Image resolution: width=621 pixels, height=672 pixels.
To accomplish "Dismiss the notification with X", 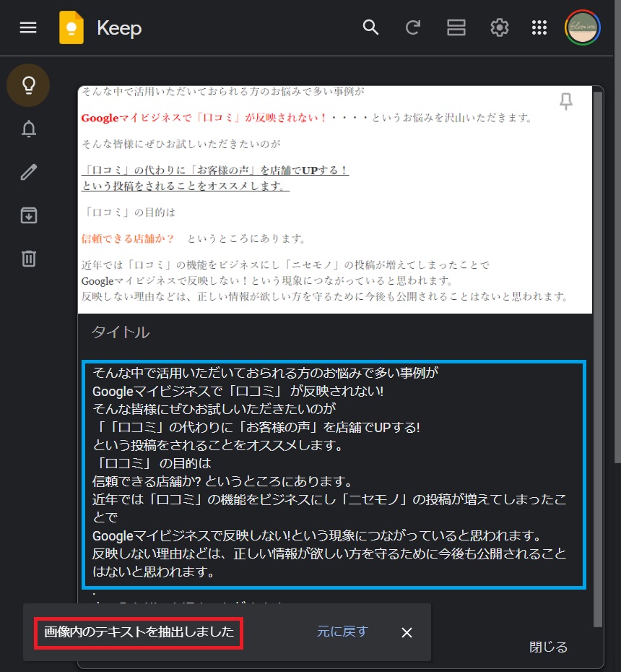I will [x=407, y=632].
